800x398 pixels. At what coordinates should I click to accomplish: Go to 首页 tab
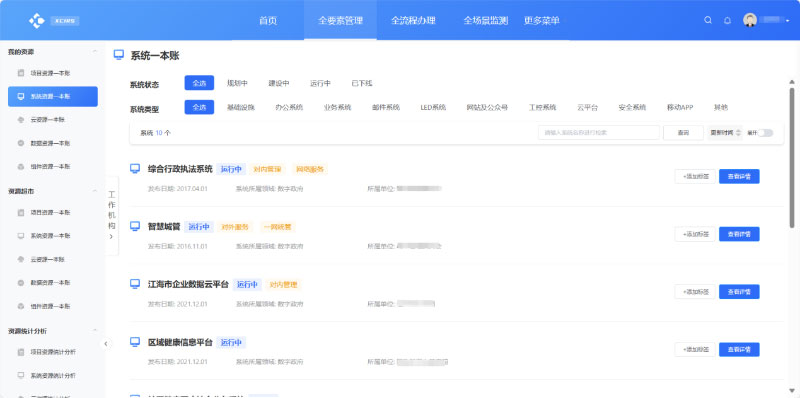tap(268, 21)
